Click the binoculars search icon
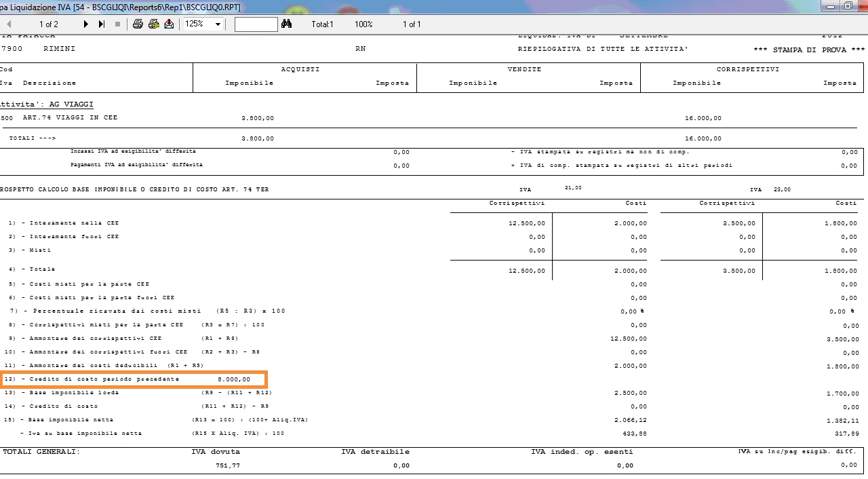Screen dimensions: 868x479 (x=286, y=24)
